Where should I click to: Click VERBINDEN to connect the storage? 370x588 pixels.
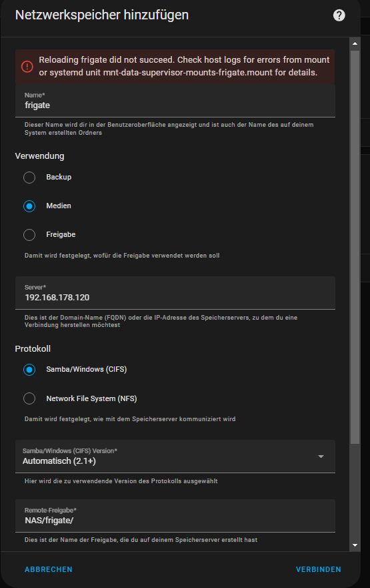(x=318, y=569)
